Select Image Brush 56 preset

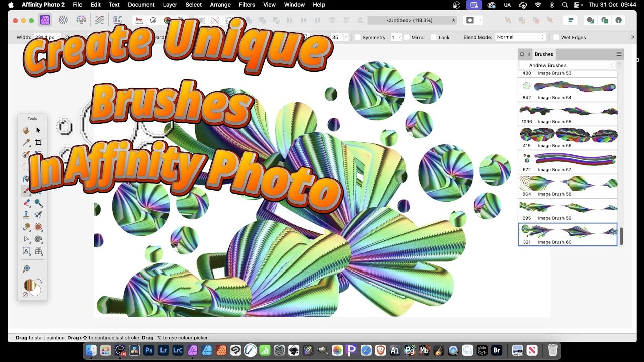coord(568,138)
